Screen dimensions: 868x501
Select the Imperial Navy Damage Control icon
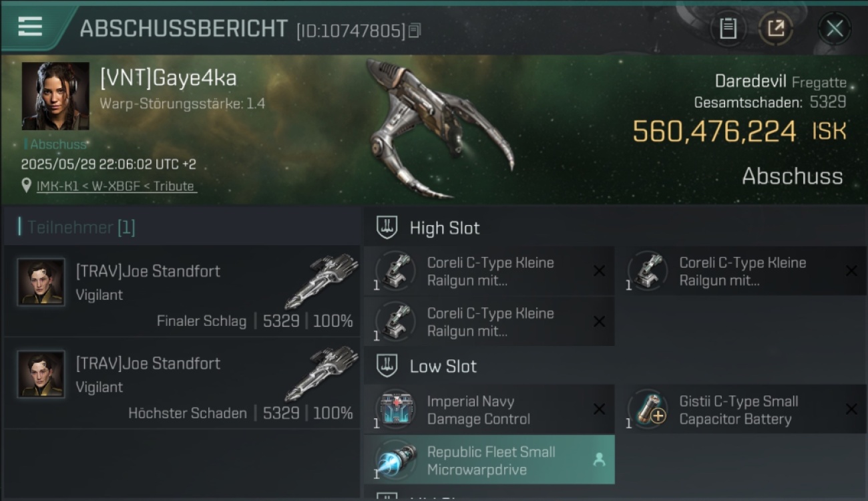(395, 409)
